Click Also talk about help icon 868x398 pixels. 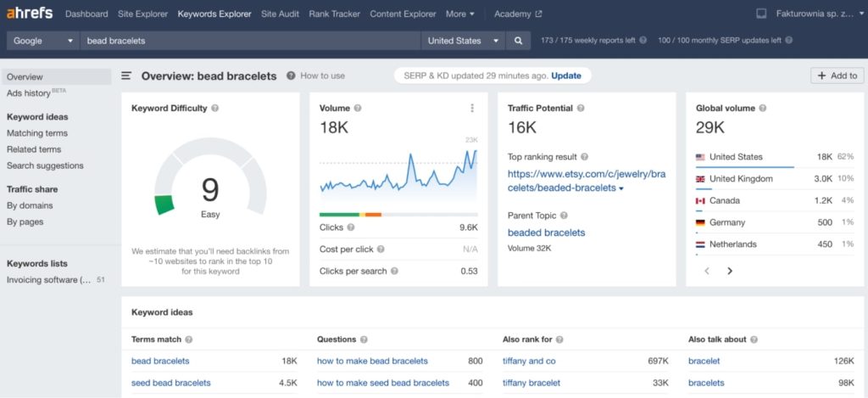(x=754, y=339)
